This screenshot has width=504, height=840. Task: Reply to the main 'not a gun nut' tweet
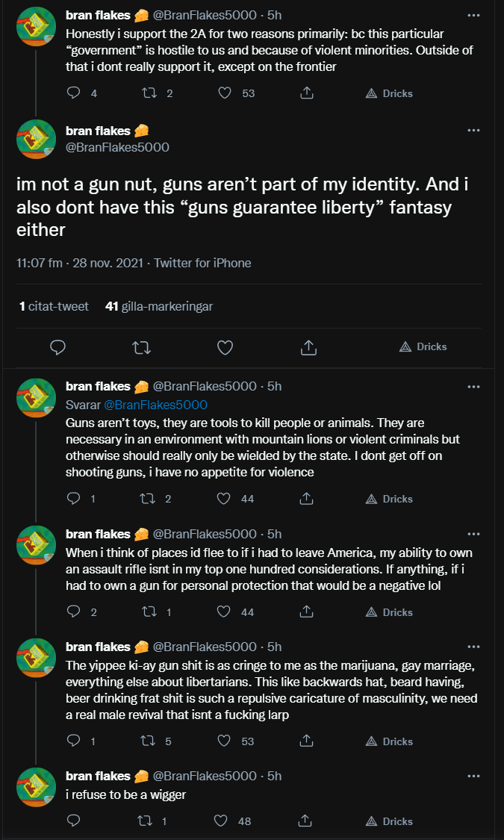57,347
